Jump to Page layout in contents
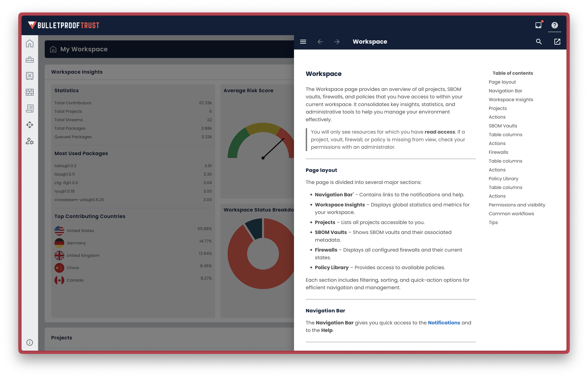588x378 pixels. tap(502, 82)
